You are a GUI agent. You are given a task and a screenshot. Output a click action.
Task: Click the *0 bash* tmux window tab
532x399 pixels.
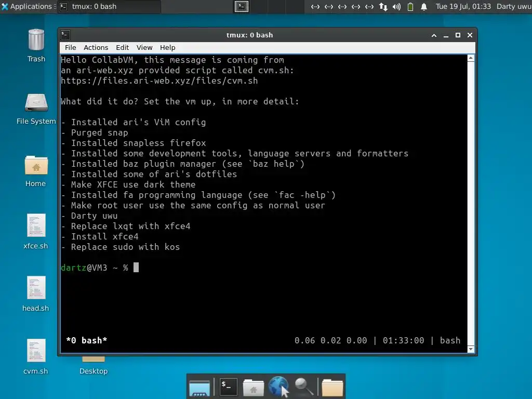[x=87, y=340]
